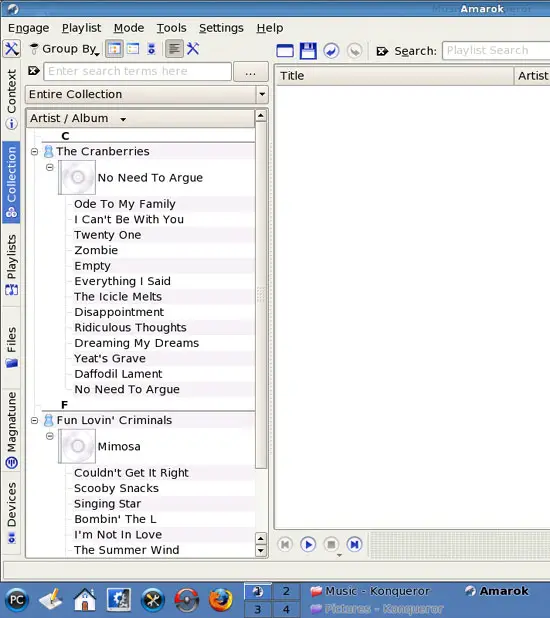Clear the collection search filter icon
This screenshot has width=550, height=618.
click(34, 71)
